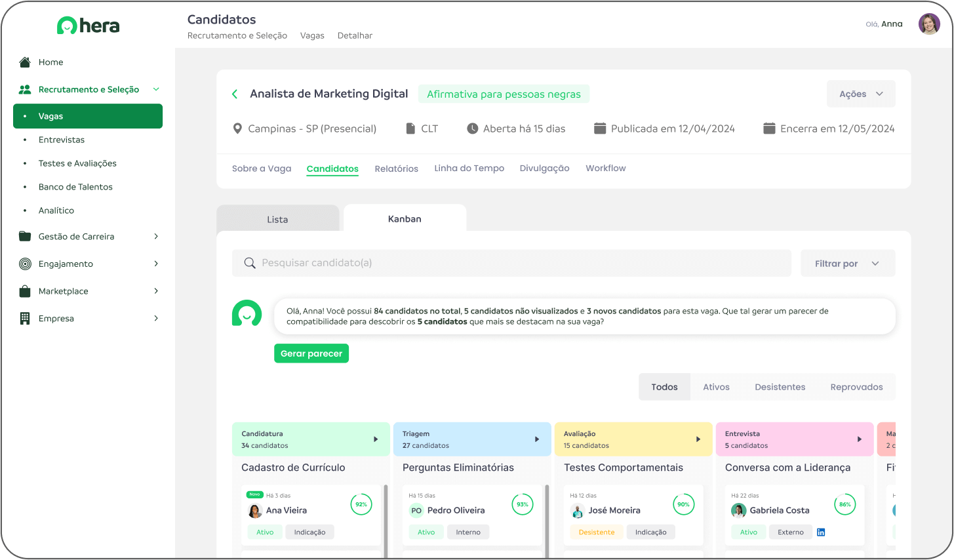Open the Relatórios tab
Screen dimensions: 954x560
tap(396, 169)
